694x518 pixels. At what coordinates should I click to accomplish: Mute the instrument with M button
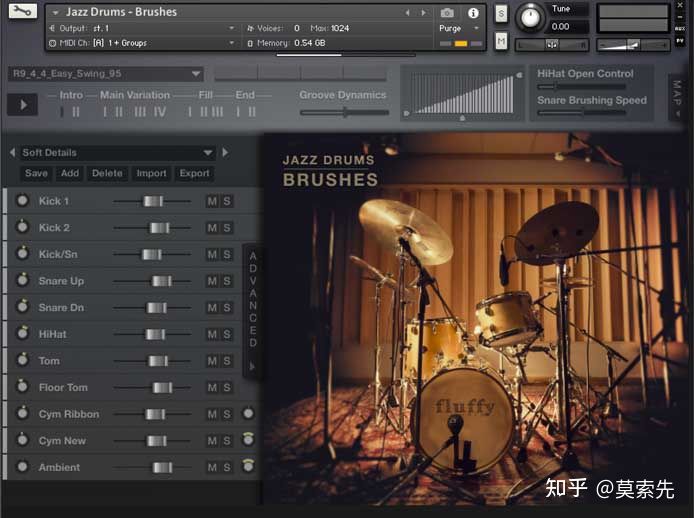coord(501,42)
